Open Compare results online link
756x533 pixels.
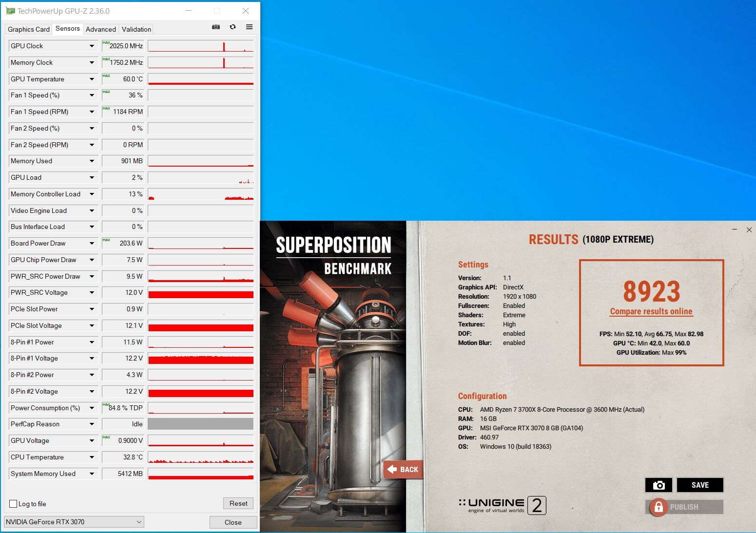(651, 311)
